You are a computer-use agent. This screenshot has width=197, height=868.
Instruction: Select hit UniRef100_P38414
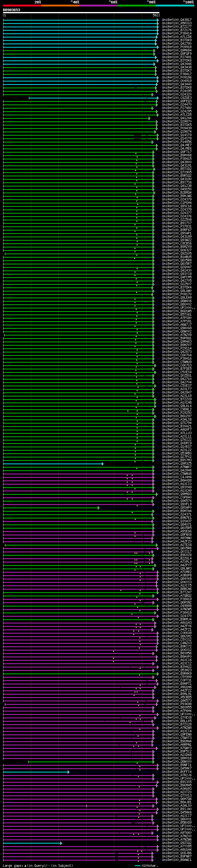[x=177, y=33]
